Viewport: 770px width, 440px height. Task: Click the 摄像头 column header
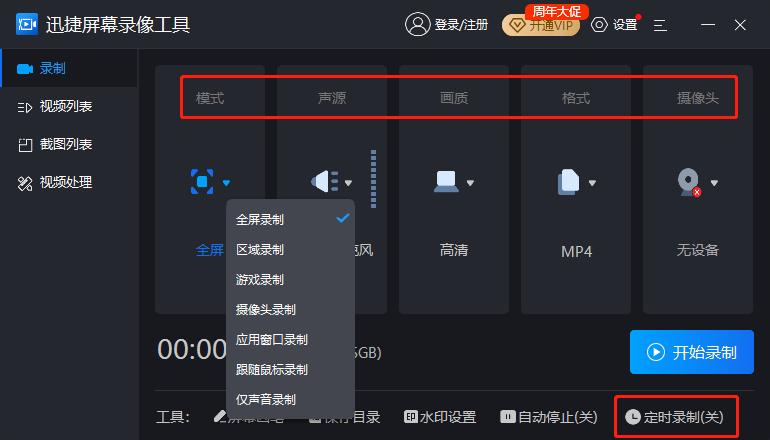click(x=698, y=98)
